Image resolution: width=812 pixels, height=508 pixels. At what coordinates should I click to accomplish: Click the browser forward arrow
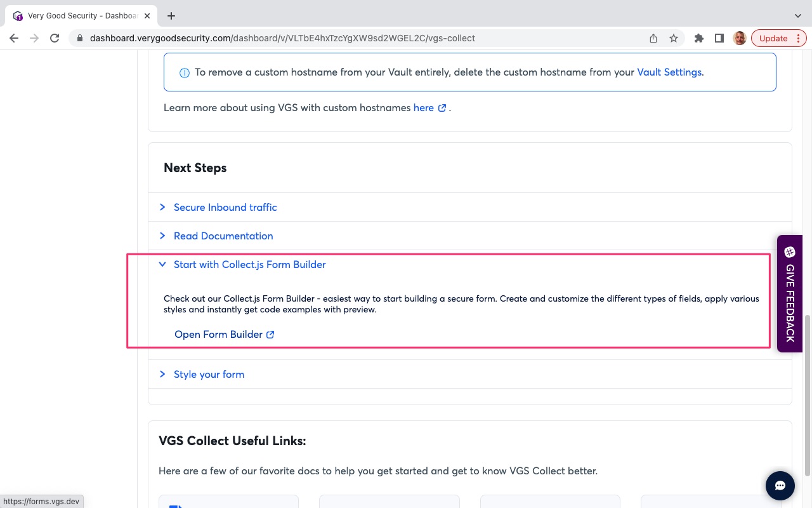point(34,38)
